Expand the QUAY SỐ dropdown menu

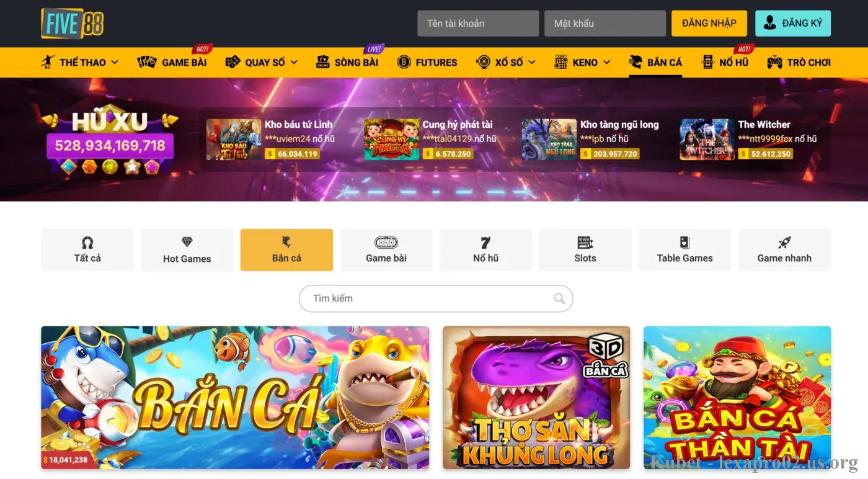(293, 62)
